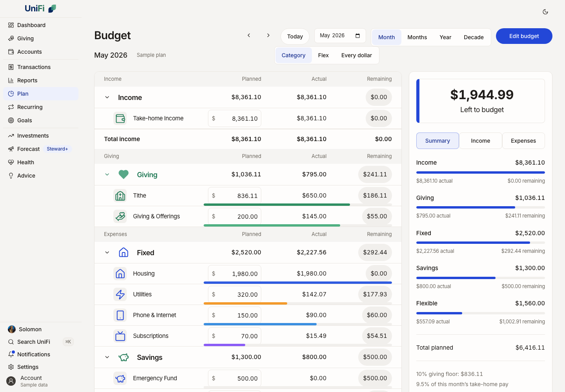
Task: Show the Expenses summary tab
Action: pos(523,141)
